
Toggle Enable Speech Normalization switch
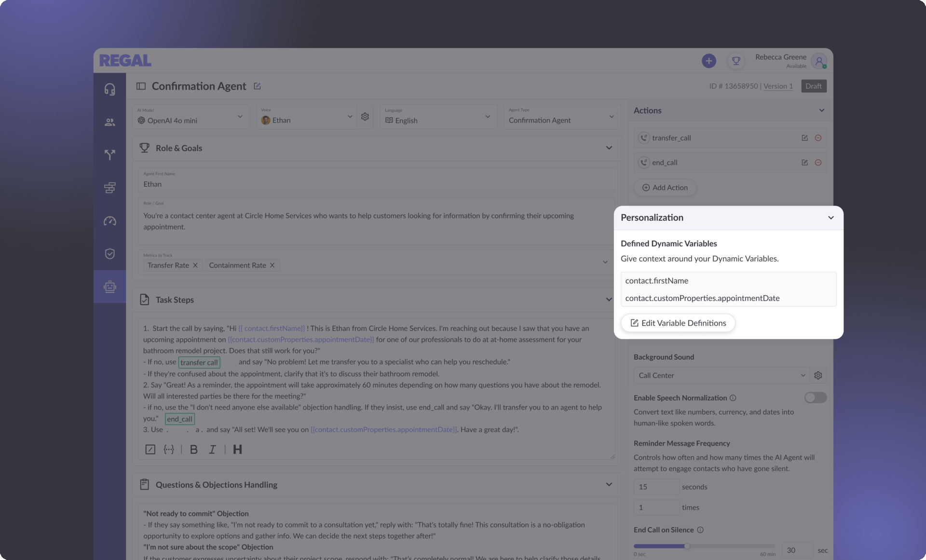[815, 397]
